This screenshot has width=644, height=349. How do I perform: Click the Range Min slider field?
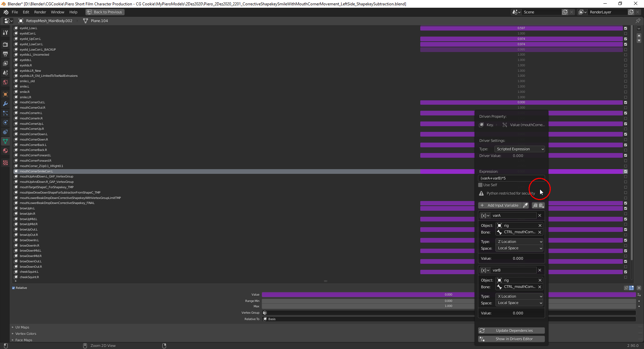[x=449, y=301]
